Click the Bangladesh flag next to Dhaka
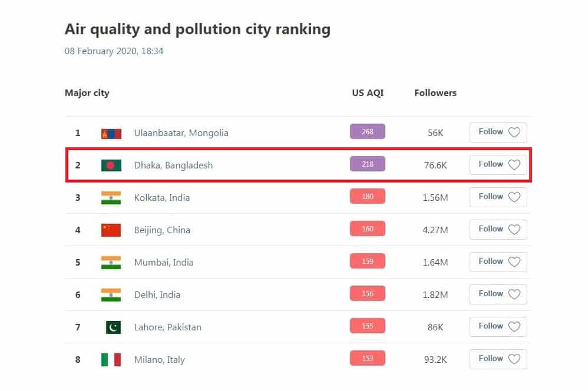Screen dimensions: 588x391 [x=111, y=165]
